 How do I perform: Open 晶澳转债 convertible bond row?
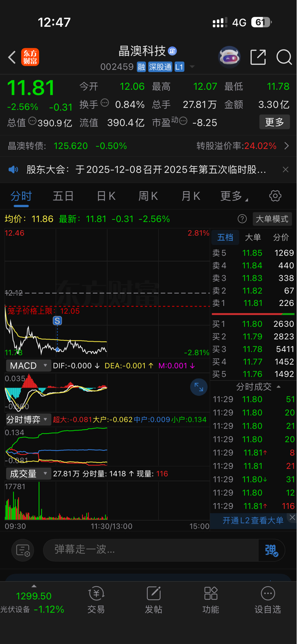(68, 146)
